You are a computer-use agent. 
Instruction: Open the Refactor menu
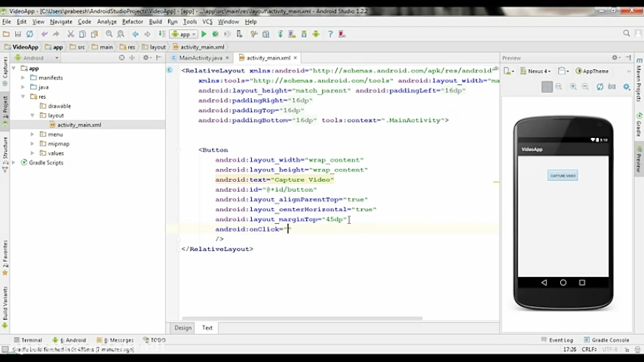132,21
